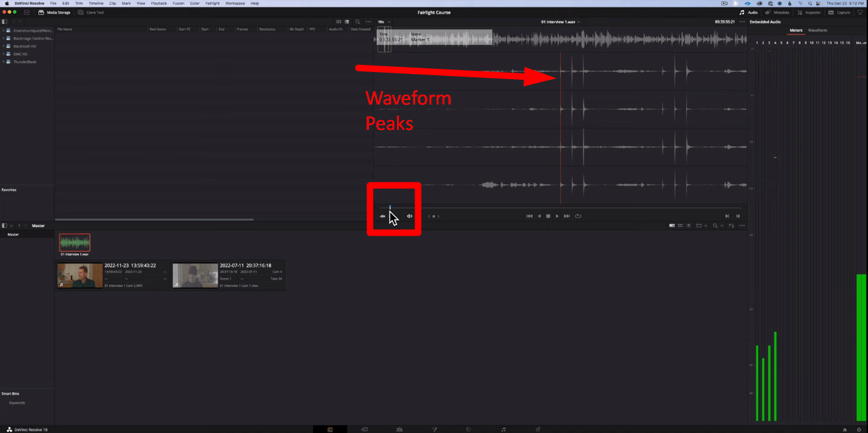
Task: Click the jog bar playhead handle
Action: (390, 208)
